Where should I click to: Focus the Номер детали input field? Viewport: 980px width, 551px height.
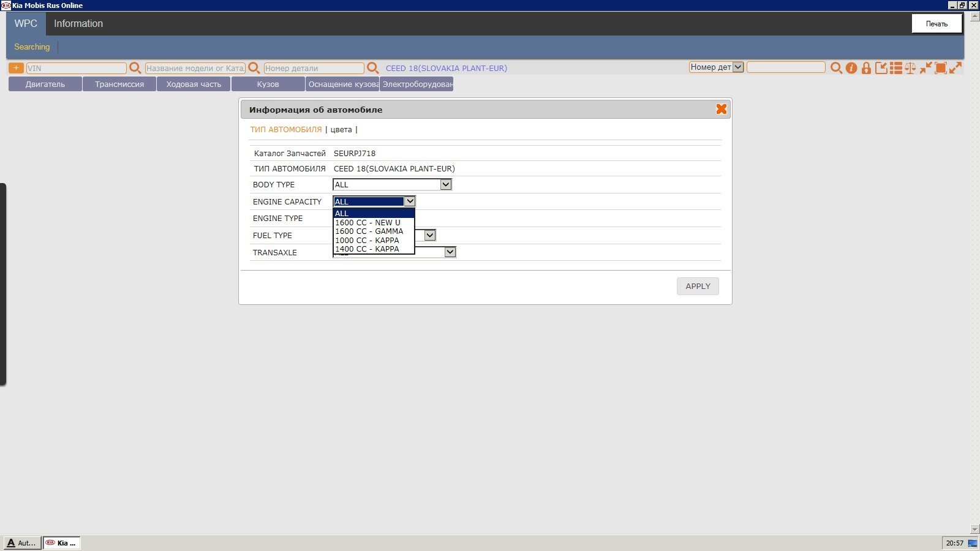314,68
